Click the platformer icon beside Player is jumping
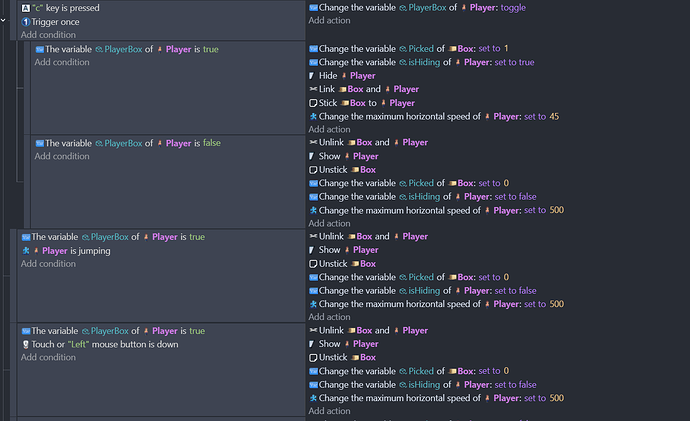The height and width of the screenshot is (421, 690). click(25, 251)
